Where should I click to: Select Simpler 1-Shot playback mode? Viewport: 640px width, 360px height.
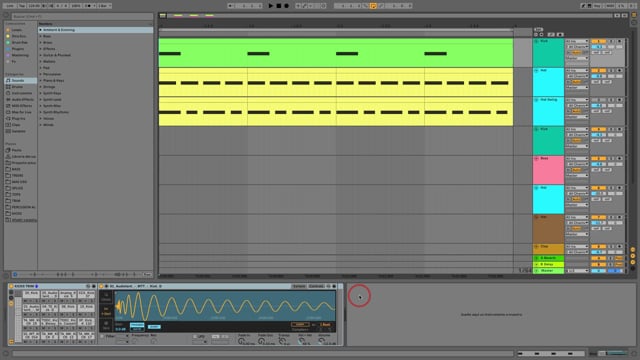pyautogui.click(x=106, y=311)
